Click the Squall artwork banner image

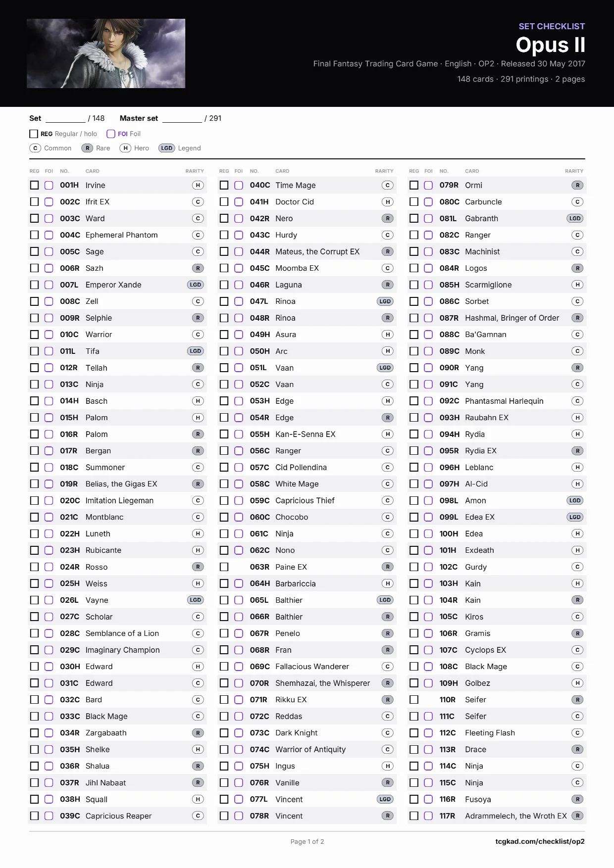coord(106,53)
